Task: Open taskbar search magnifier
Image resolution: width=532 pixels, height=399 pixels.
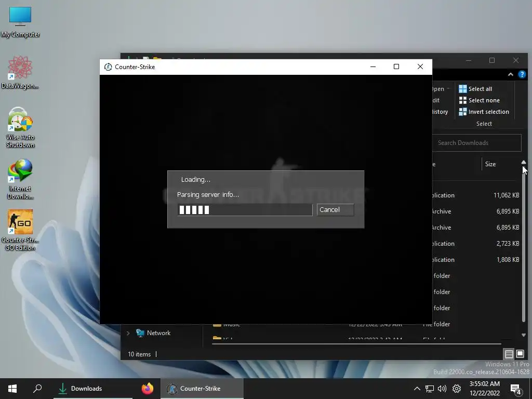Action: [37, 389]
